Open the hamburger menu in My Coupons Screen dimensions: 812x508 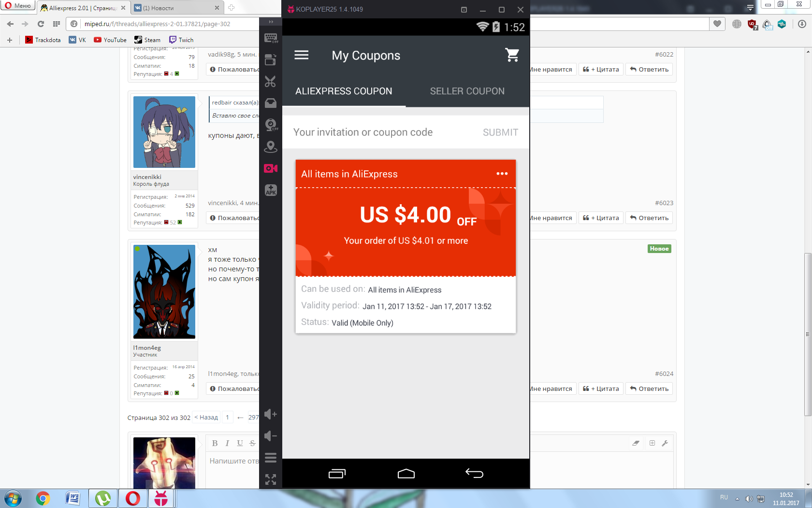[x=301, y=55]
